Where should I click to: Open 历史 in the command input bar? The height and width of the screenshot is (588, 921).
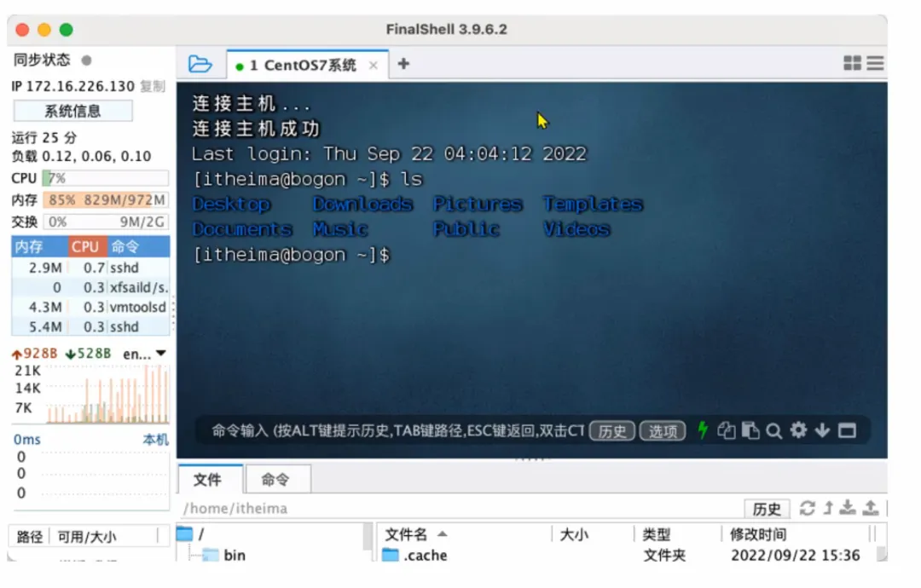click(x=612, y=431)
